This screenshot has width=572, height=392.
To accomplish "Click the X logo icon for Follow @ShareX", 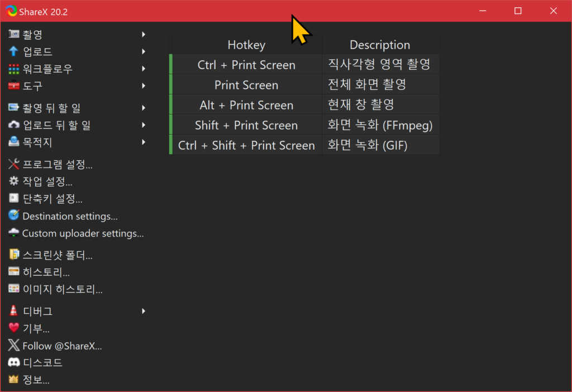I will 14,345.
